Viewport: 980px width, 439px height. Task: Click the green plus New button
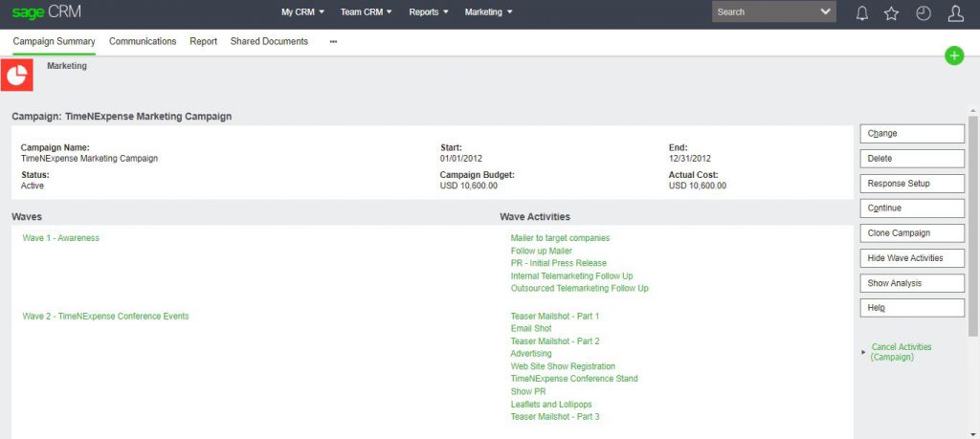click(954, 55)
